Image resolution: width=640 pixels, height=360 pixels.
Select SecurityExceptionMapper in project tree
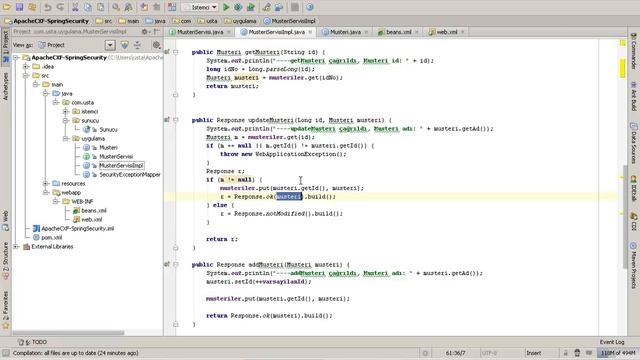[x=130, y=174]
